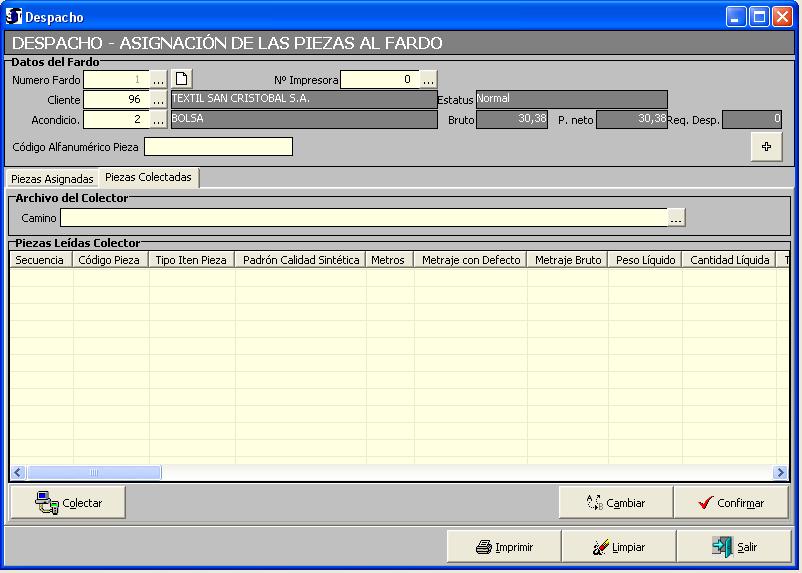
Task: Open the Nº Impresora lookup button
Action: pos(428,79)
